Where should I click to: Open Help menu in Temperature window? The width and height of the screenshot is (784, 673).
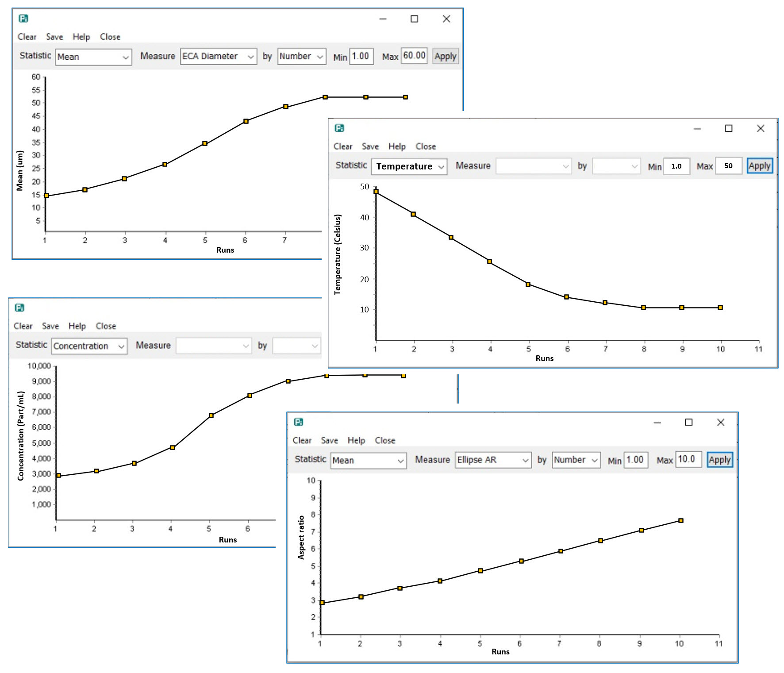tap(397, 146)
